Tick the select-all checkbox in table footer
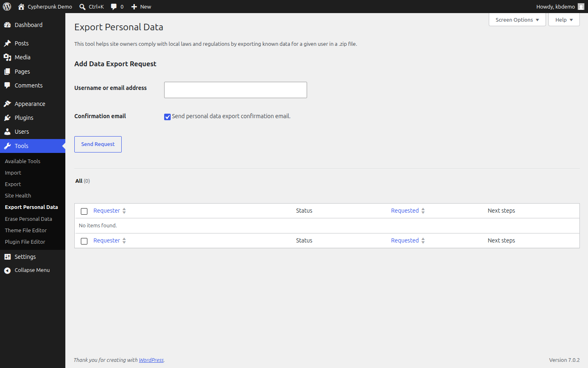The height and width of the screenshot is (368, 588). coord(84,241)
